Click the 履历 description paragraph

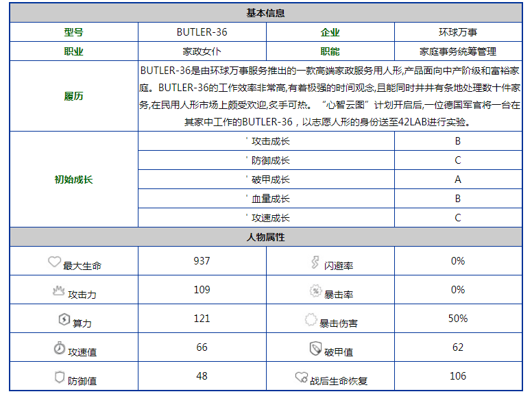pos(330,96)
